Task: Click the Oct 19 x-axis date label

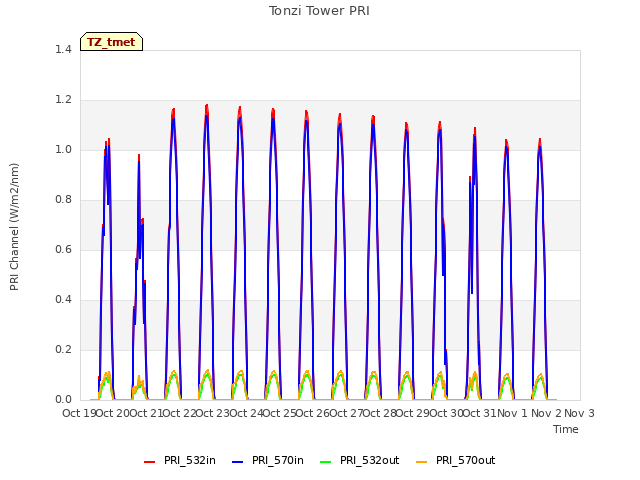Action: pos(79,413)
